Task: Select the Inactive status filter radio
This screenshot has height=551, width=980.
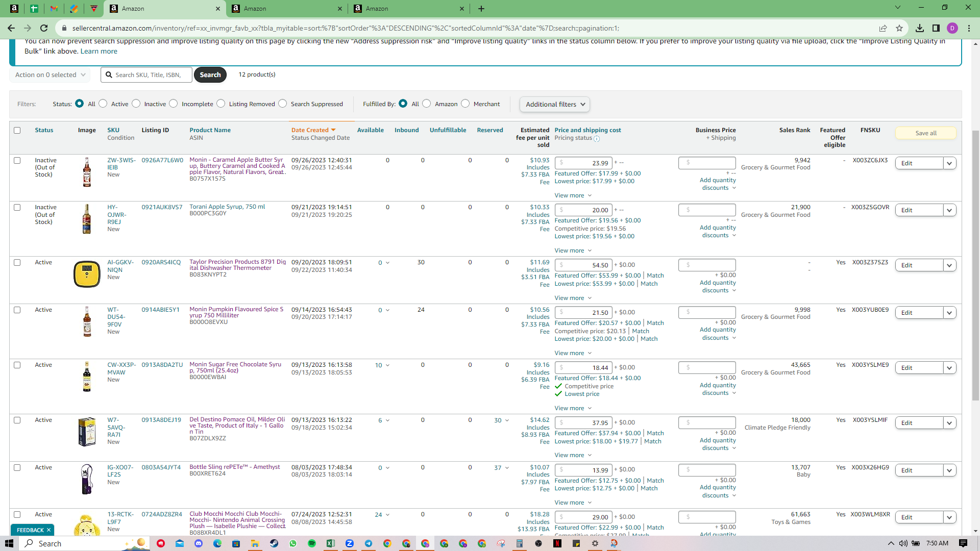Action: 136,104
